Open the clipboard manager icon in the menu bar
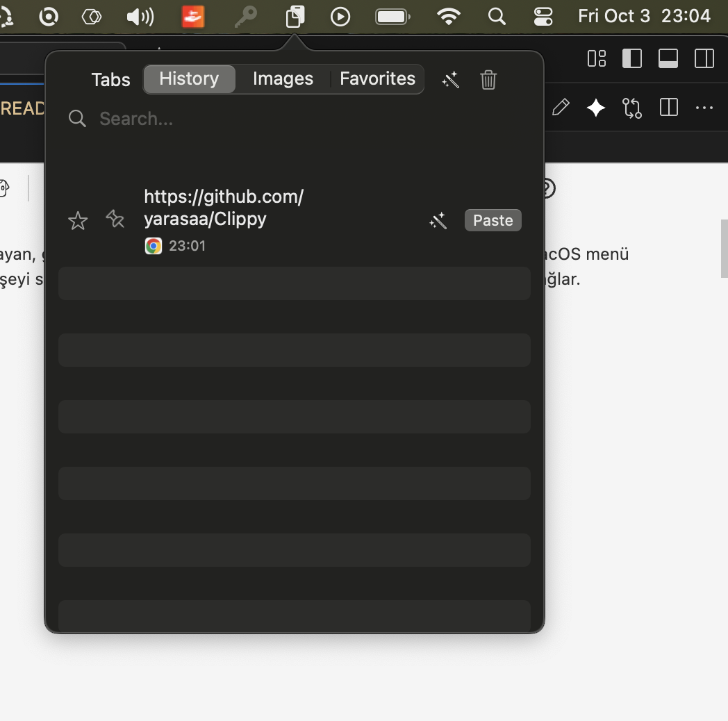Image resolution: width=728 pixels, height=721 pixels. (x=295, y=16)
